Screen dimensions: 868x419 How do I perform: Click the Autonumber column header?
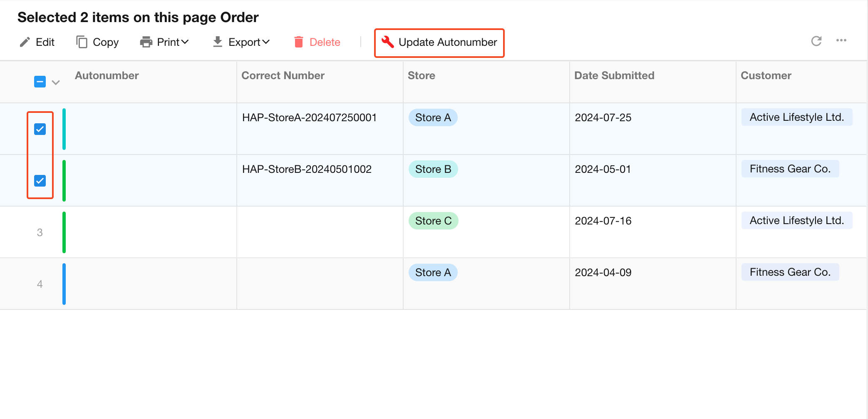pos(107,76)
